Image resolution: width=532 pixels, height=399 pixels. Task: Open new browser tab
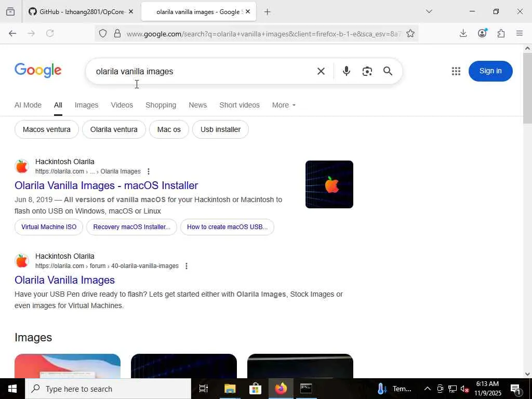point(268,12)
